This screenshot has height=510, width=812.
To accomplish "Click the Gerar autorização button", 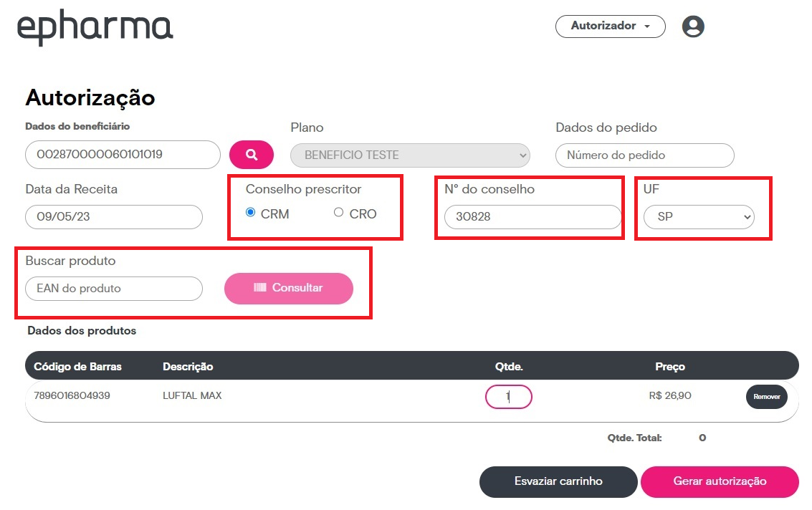I will click(720, 481).
